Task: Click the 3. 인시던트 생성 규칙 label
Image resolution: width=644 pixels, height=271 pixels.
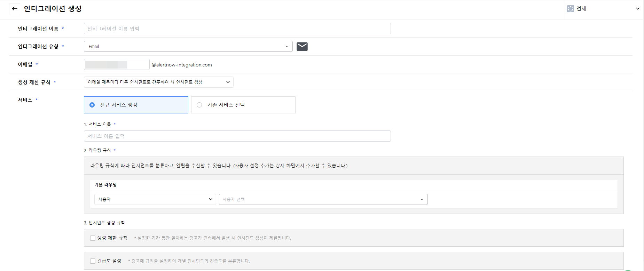Action: (104, 223)
